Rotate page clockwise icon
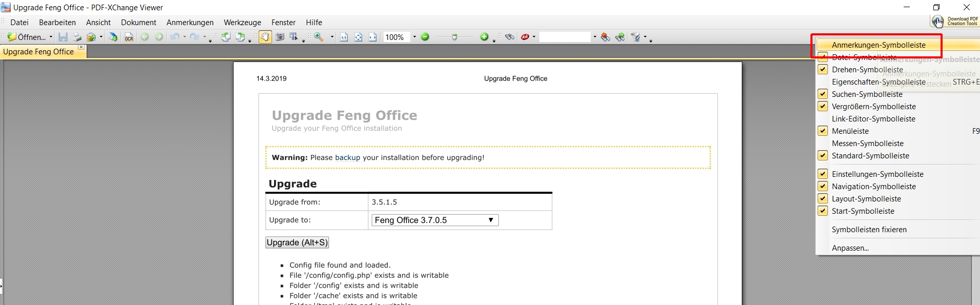The width and height of the screenshot is (980, 305). pos(240,37)
